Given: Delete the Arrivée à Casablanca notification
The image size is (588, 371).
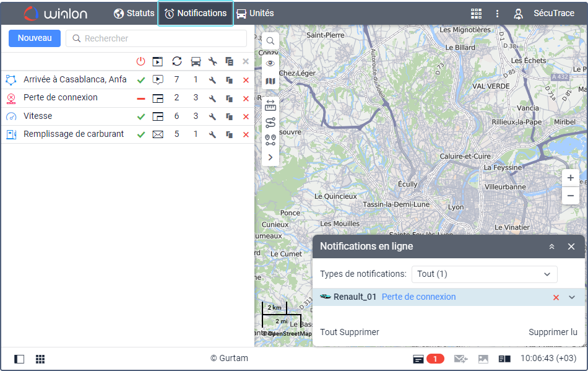Looking at the screenshot, I should (x=246, y=80).
